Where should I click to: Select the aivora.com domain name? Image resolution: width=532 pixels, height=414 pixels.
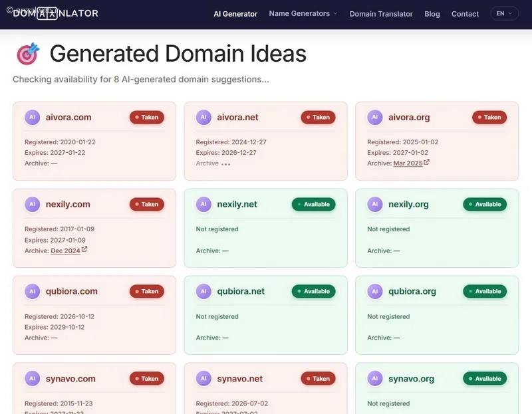point(68,118)
